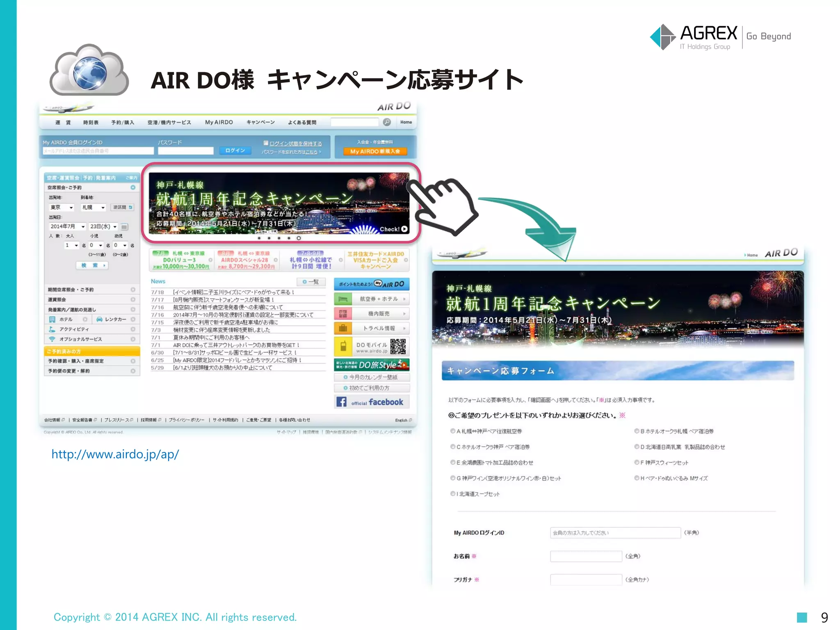Click My AIRDO 新規入会 orange button
840x630 pixels.
click(375, 151)
